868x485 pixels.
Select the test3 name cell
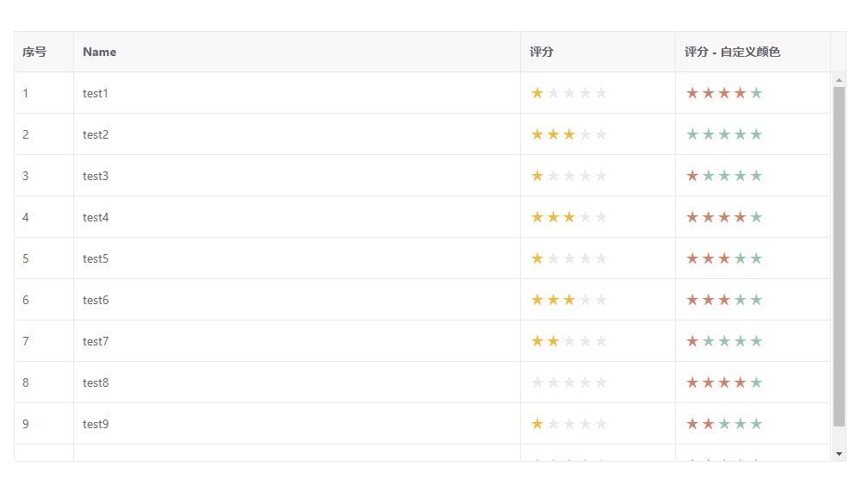(x=96, y=176)
